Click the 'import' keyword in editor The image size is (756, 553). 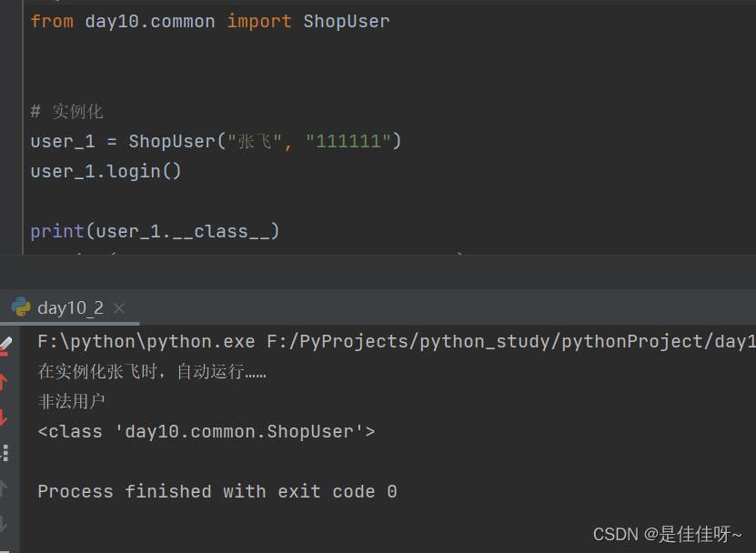click(259, 21)
